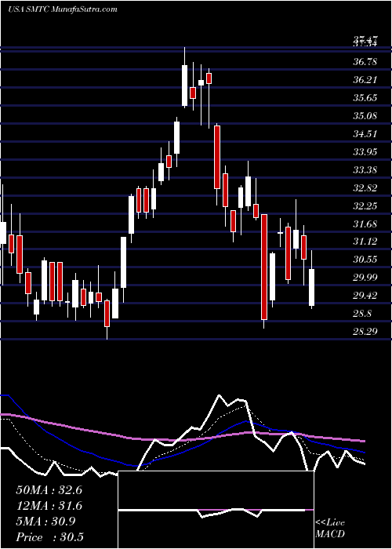The image size is (392, 549).
Task: Click the Price : 30.5 legend entry
Action: pyautogui.click(x=49, y=536)
